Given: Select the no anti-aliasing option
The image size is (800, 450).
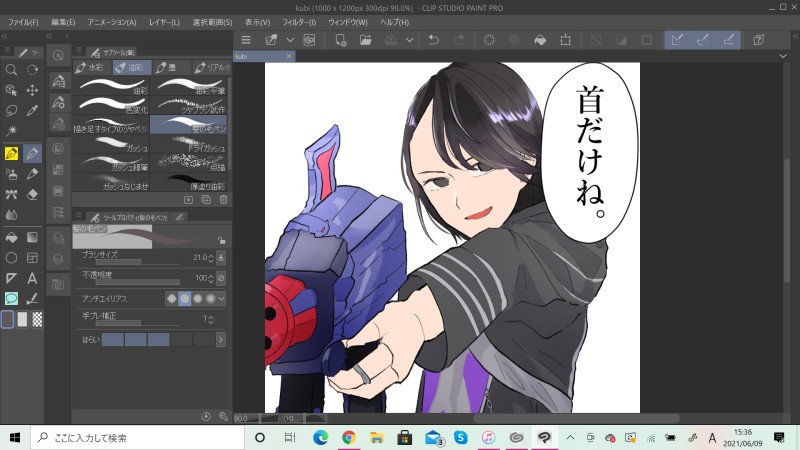Looking at the screenshot, I should (171, 298).
